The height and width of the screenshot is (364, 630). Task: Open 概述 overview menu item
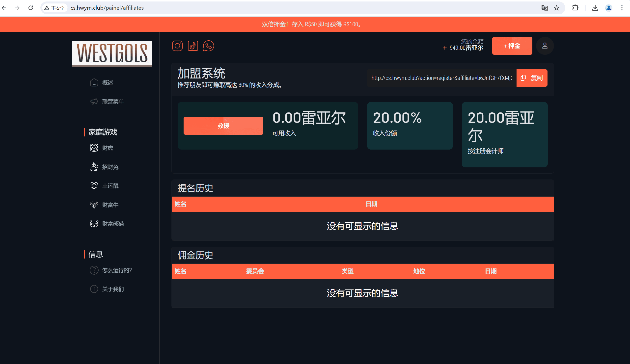pyautogui.click(x=107, y=82)
